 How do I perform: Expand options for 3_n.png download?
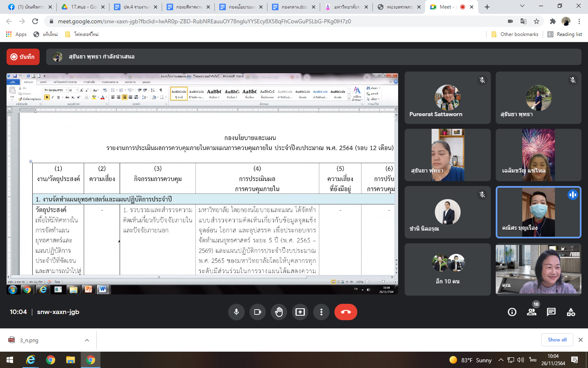pyautogui.click(x=87, y=340)
